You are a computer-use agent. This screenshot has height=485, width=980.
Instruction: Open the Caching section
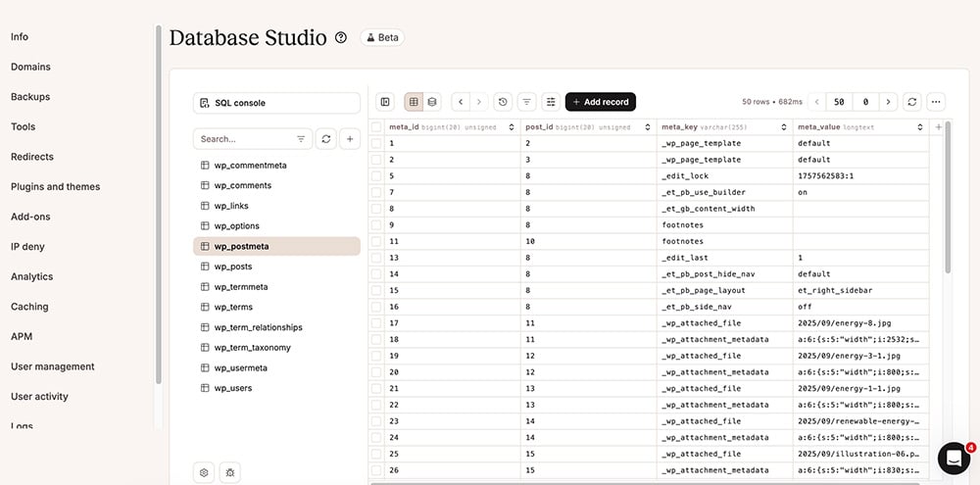(29, 307)
